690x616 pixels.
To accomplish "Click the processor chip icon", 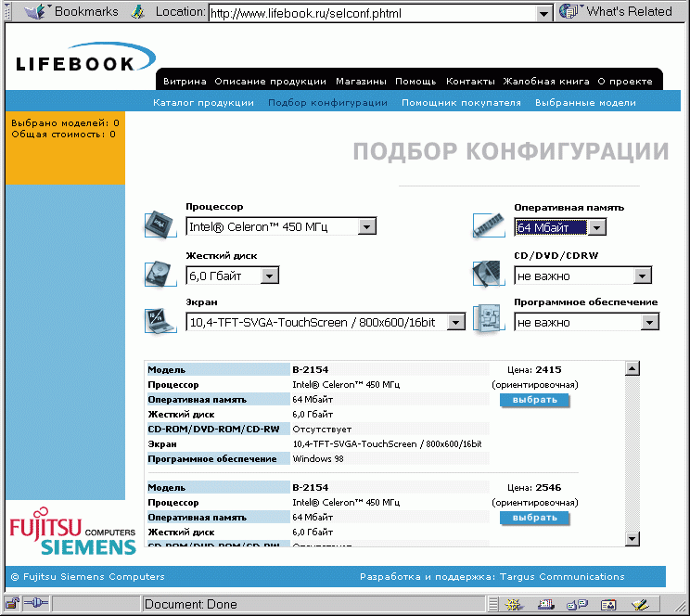I will (x=160, y=225).
